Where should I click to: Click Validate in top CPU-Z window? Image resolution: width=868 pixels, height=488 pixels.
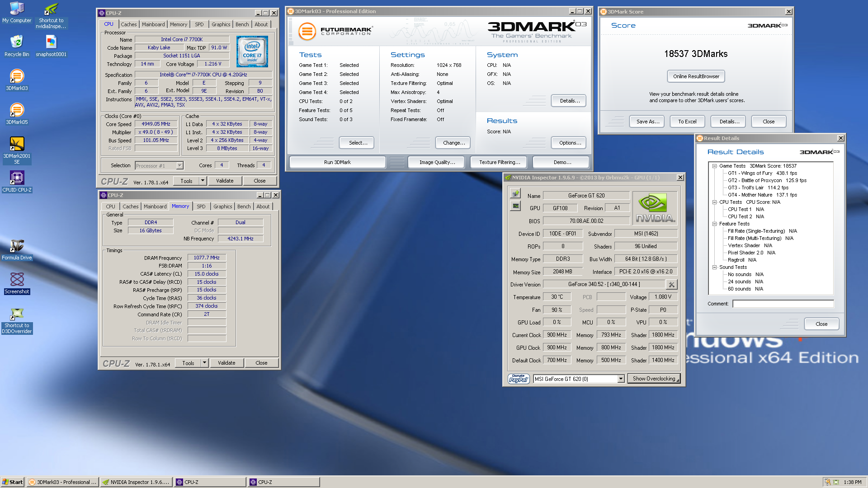[x=225, y=181]
